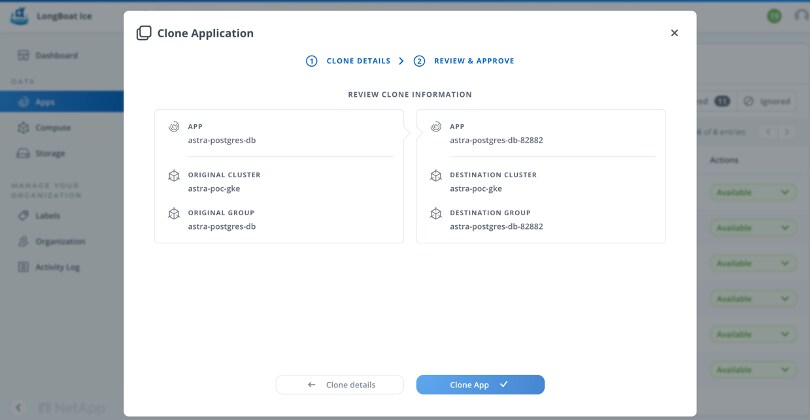This screenshot has height=420, width=810.
Task: Open Dashboard in the sidebar
Action: point(55,55)
